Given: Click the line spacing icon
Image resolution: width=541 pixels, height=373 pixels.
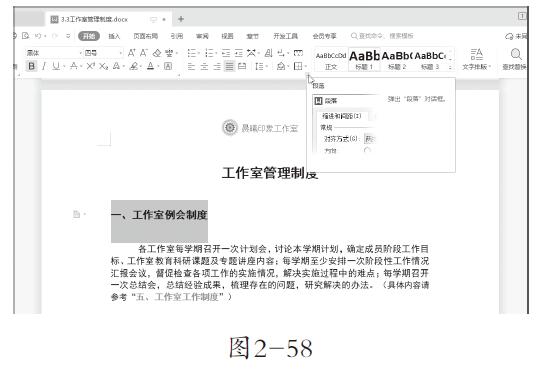Looking at the screenshot, I should (259, 66).
